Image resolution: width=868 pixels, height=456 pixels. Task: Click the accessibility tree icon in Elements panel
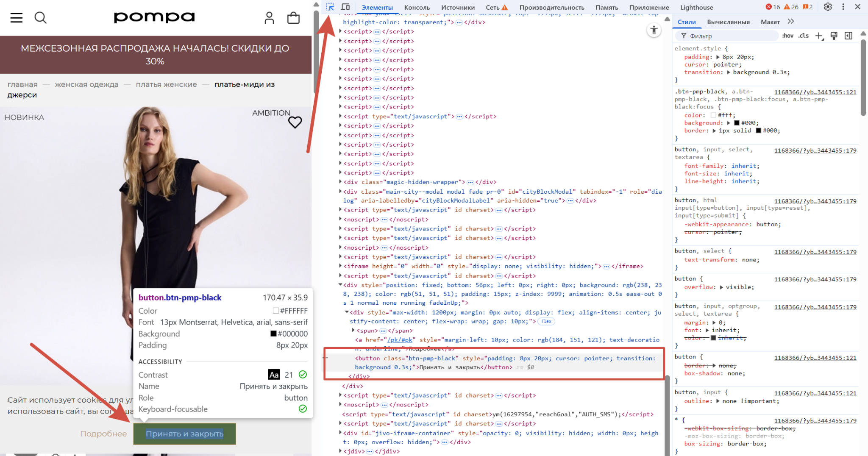pos(654,30)
